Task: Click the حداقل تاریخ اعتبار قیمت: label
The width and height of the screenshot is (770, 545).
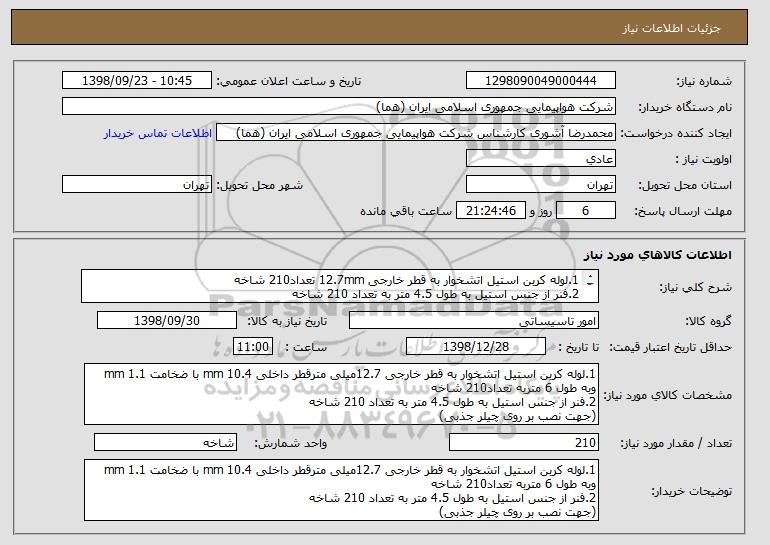Action: pos(671,347)
